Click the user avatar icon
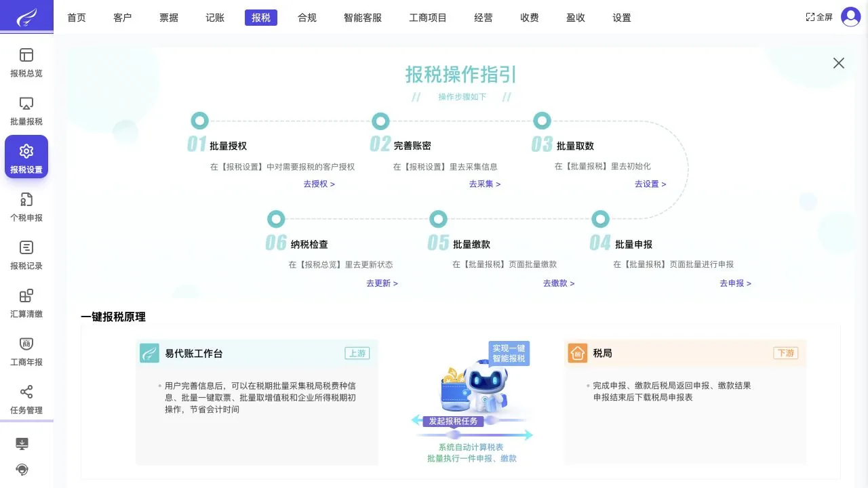The height and width of the screenshot is (488, 868). [850, 17]
